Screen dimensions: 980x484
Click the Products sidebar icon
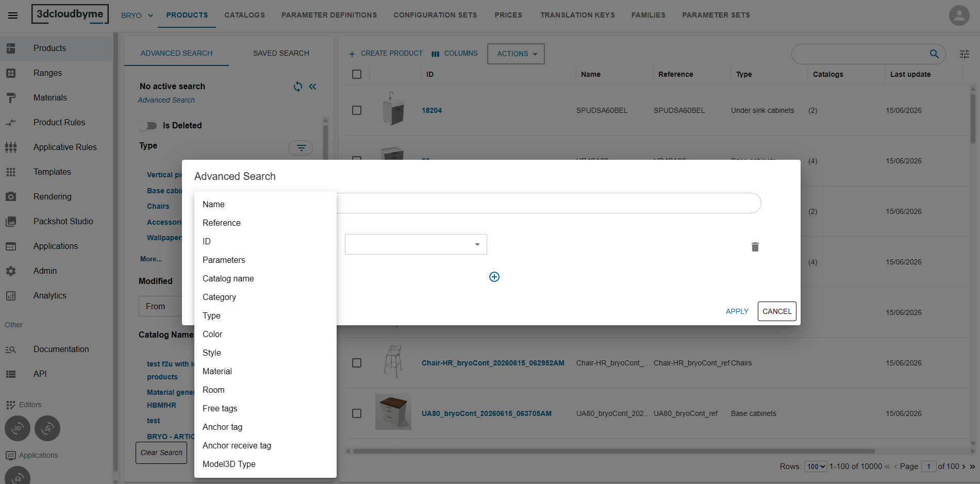(x=11, y=48)
